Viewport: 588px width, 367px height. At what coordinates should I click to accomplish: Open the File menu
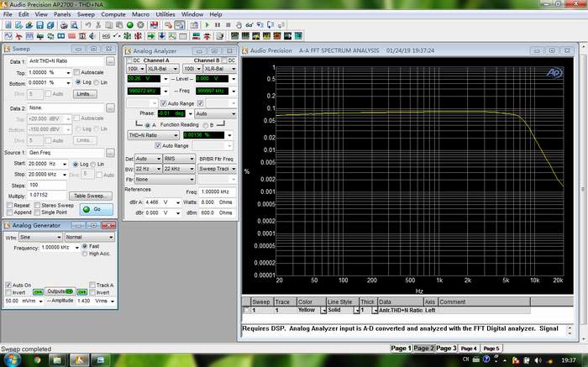8,14
